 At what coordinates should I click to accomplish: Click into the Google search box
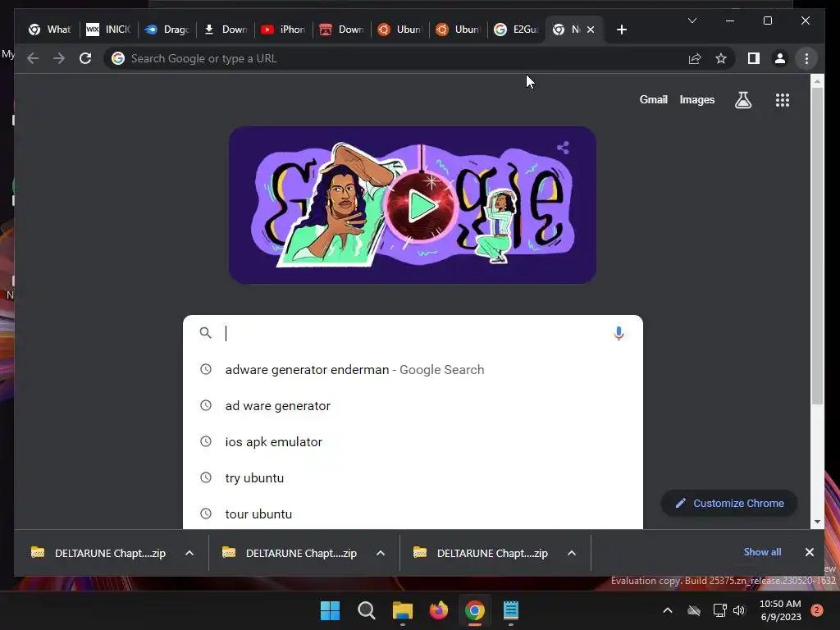click(413, 333)
